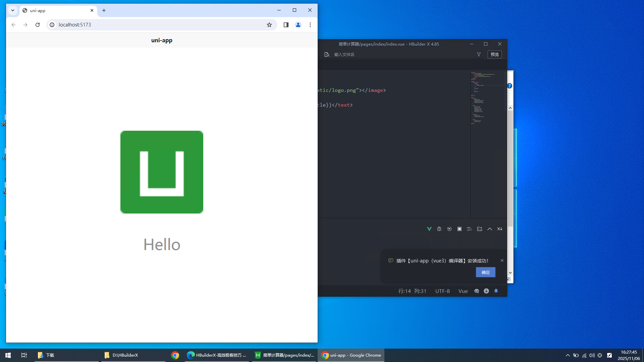Collapse console with the up chevron

click(x=490, y=229)
